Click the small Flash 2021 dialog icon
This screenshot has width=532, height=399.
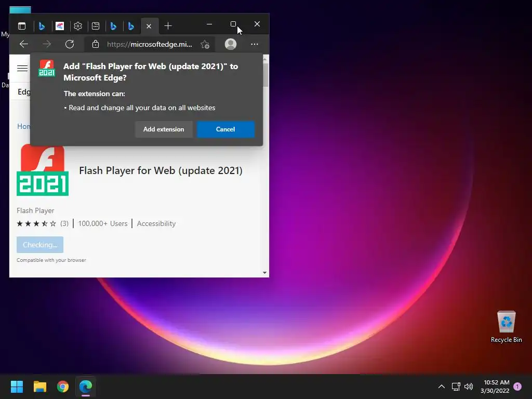47,68
